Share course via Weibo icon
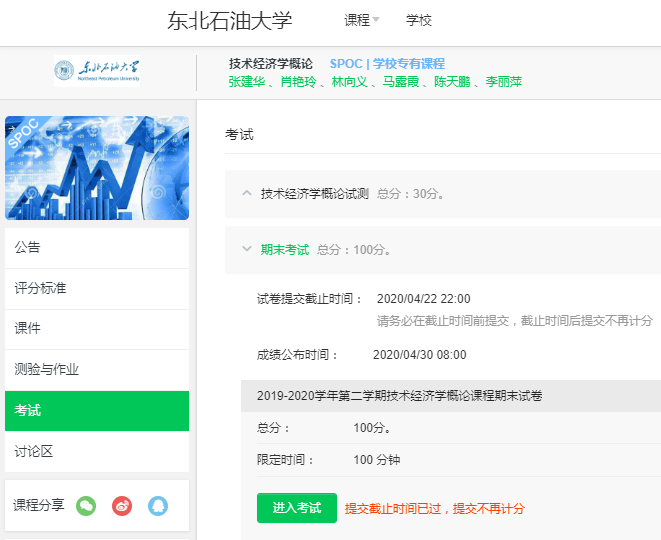 coord(122,506)
